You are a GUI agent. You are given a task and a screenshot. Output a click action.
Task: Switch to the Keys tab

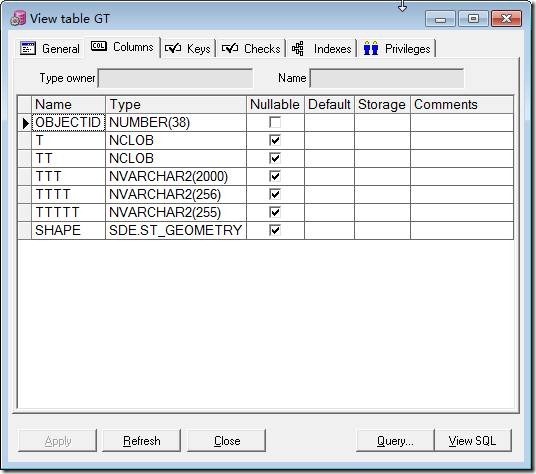point(188,49)
